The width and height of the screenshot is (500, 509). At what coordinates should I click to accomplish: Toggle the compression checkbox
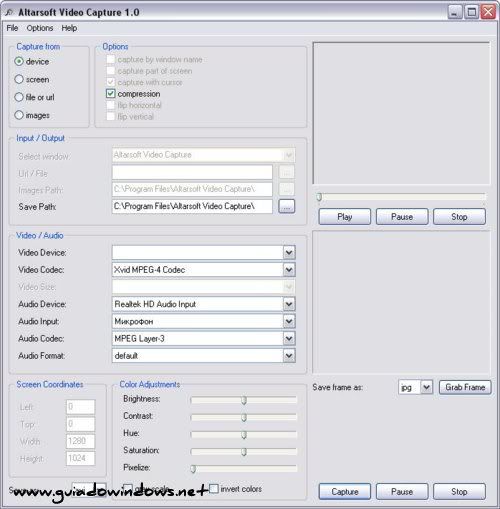111,94
